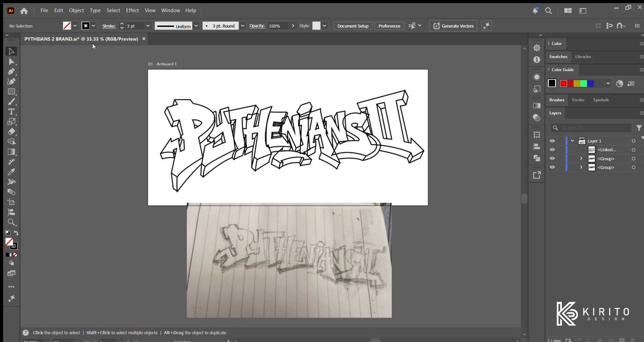This screenshot has width=644, height=342.
Task: Select the Gradient tool
Action: (11, 152)
